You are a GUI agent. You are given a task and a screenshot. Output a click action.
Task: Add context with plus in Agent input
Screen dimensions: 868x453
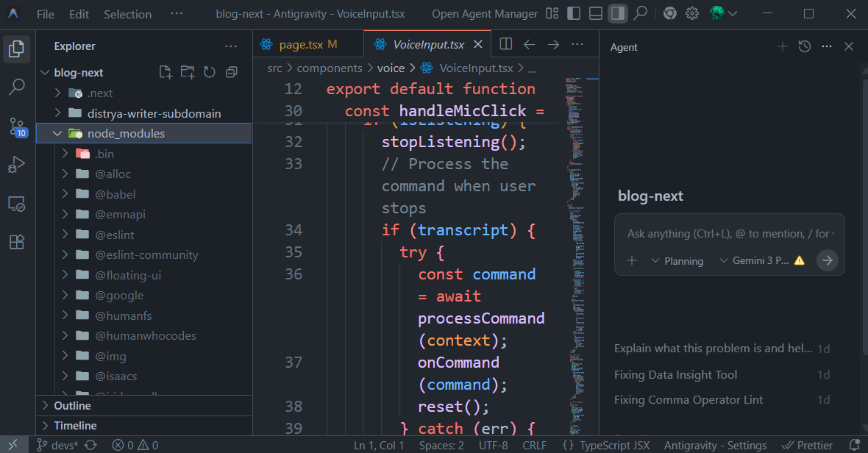[632, 260]
